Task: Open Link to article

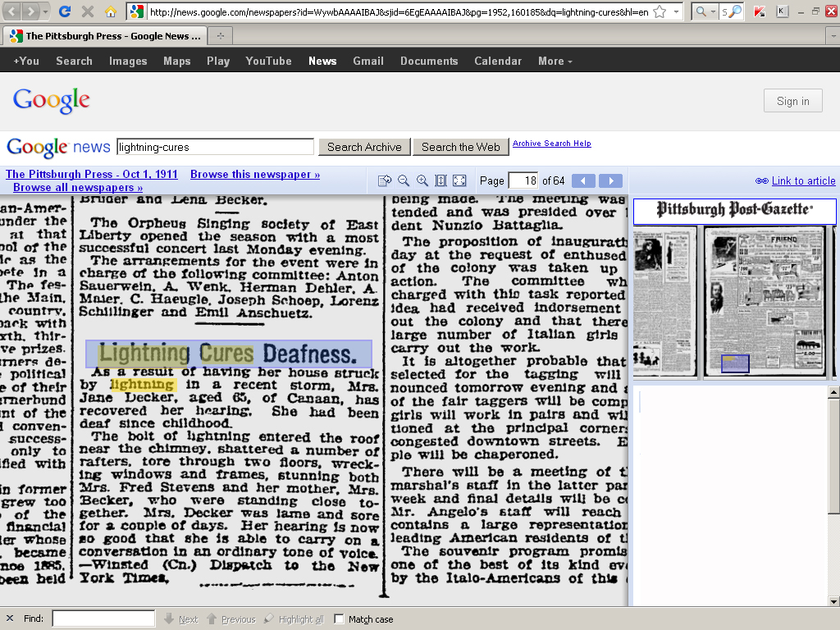Action: (x=803, y=181)
